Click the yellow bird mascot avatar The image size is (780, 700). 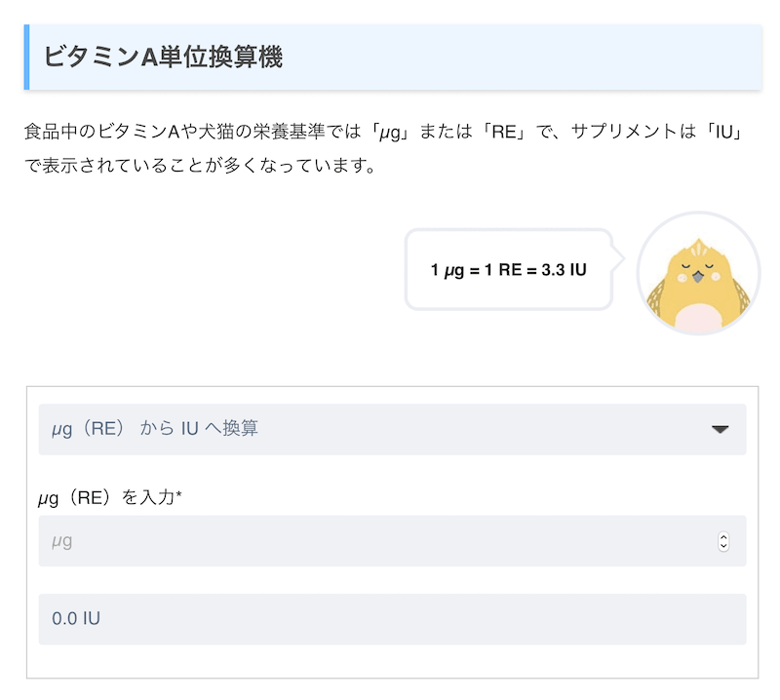click(698, 274)
